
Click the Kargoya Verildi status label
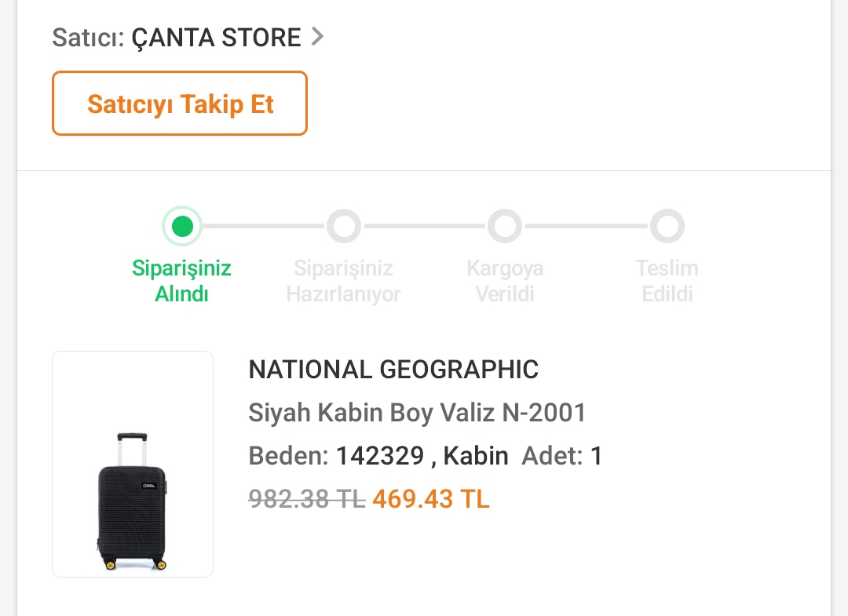[x=505, y=281]
